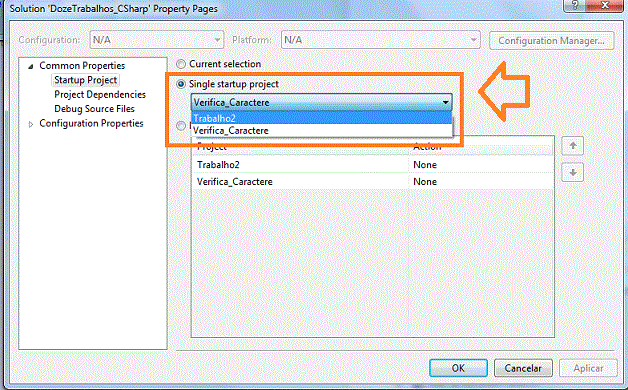Viewport: 628px width, 390px height.
Task: Click the move down arrow button
Action: [x=573, y=173]
